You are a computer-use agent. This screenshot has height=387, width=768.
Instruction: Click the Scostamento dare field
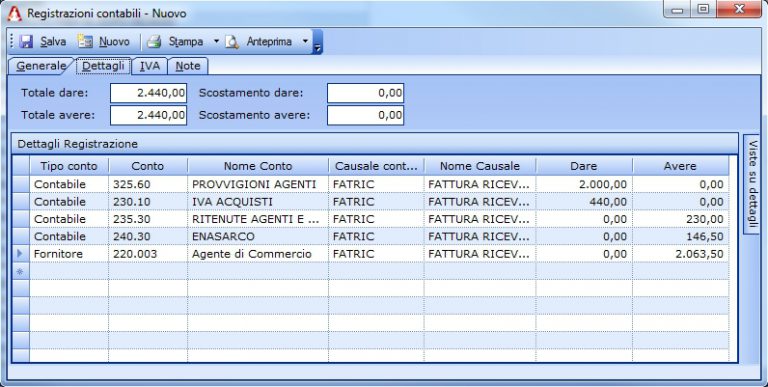point(365,93)
